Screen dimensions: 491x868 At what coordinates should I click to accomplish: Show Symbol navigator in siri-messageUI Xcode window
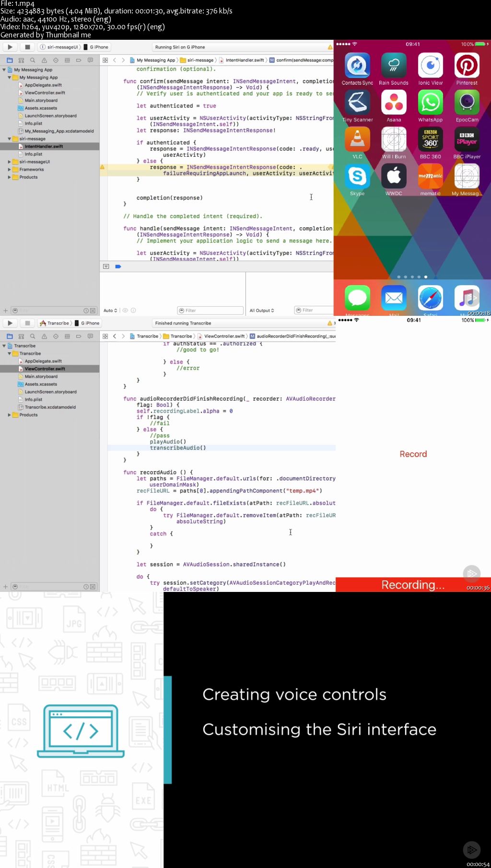21,60
